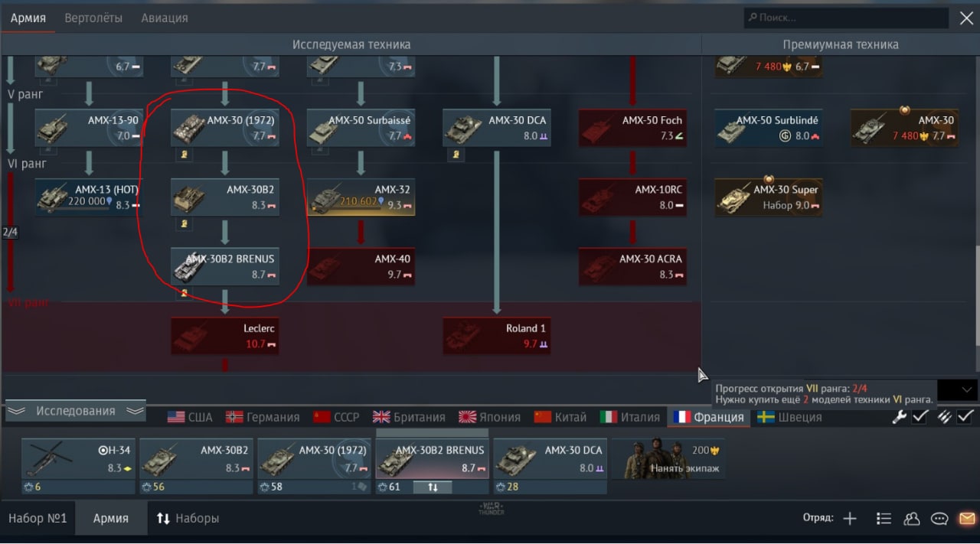This screenshot has height=544, width=980.
Task: Select the locked AMX-30 ACRA card
Action: pos(632,266)
